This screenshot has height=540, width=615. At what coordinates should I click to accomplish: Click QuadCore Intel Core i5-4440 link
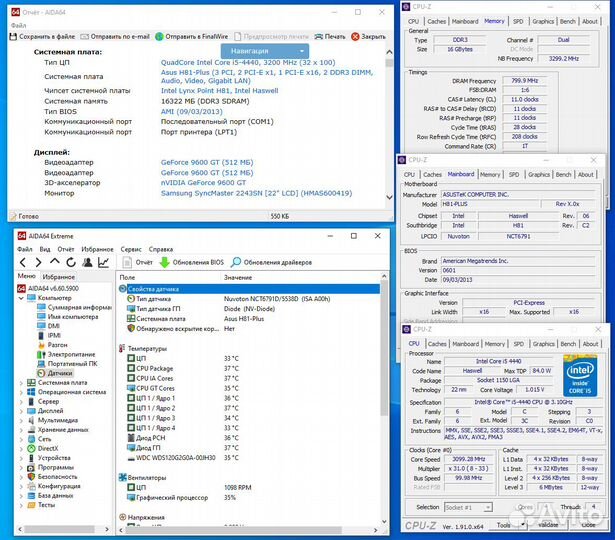tap(248, 62)
